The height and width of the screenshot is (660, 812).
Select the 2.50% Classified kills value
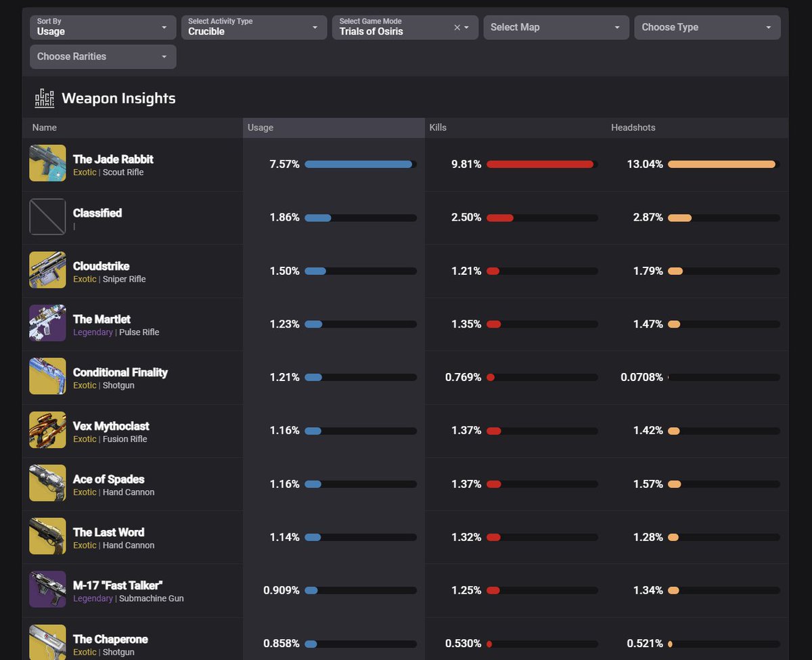pyautogui.click(x=466, y=217)
